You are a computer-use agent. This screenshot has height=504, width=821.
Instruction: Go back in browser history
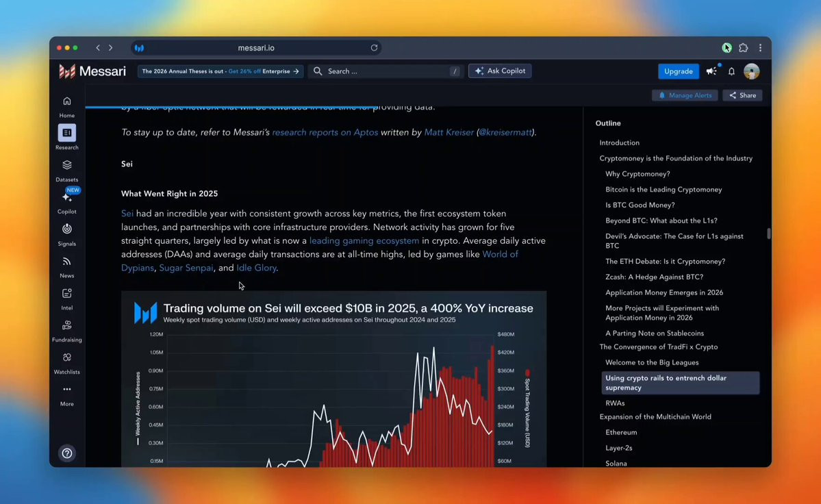[x=98, y=48]
